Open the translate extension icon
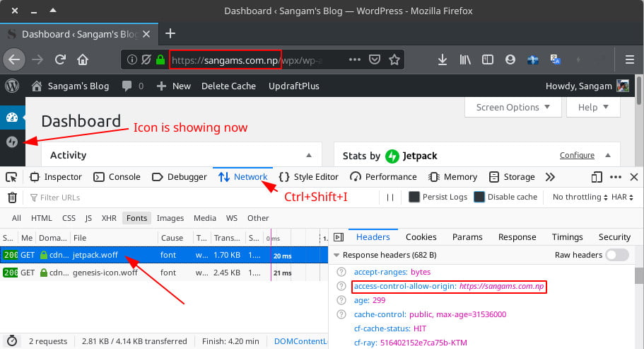The width and height of the screenshot is (644, 349). [556, 60]
